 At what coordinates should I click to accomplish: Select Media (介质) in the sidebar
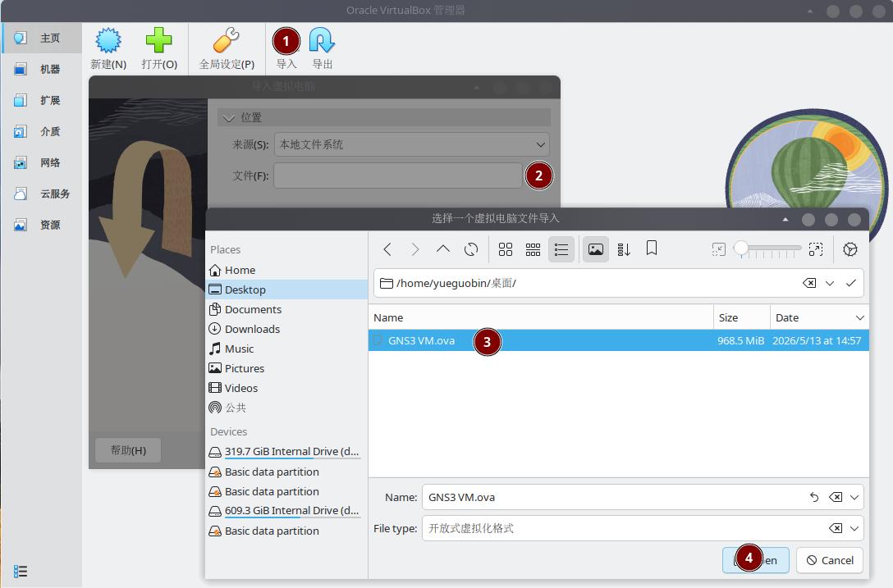point(42,131)
